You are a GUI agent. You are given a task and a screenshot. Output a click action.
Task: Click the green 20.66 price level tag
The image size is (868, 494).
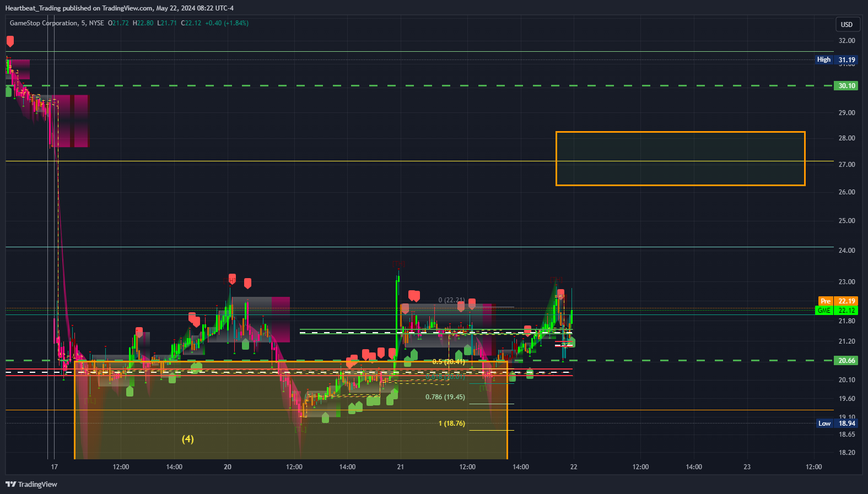847,361
